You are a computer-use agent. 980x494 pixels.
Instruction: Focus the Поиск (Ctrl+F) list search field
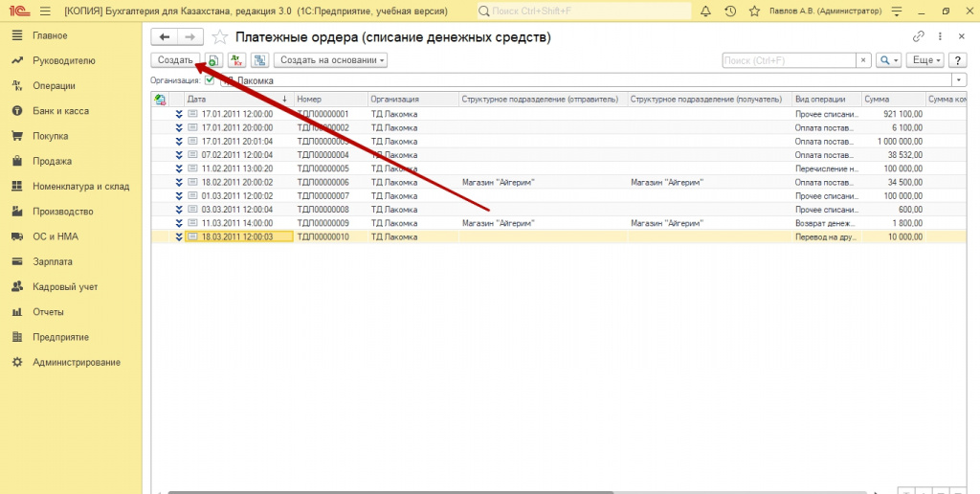789,60
